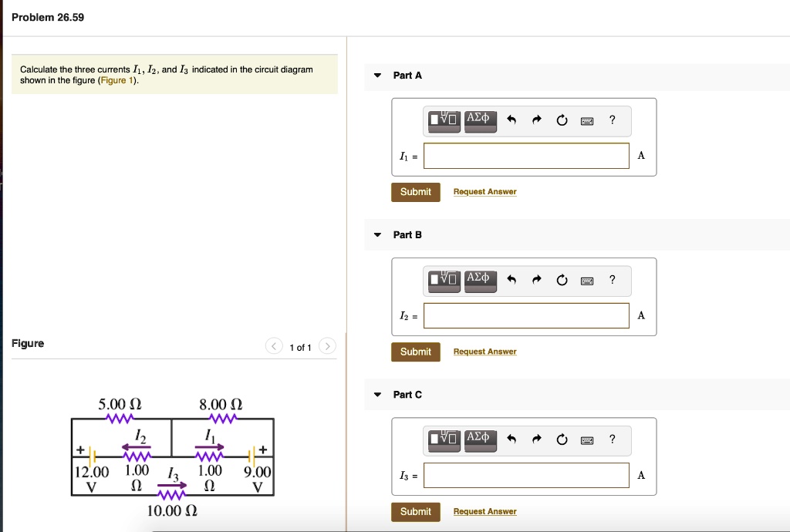Click Request Answer in Part B
This screenshot has width=790, height=532.
coord(484,351)
